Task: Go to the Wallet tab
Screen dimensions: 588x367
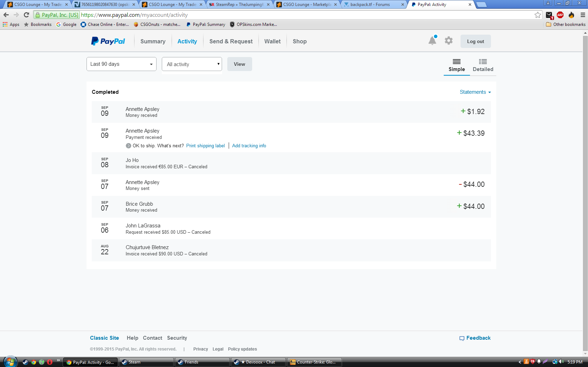Action: [x=272, y=41]
